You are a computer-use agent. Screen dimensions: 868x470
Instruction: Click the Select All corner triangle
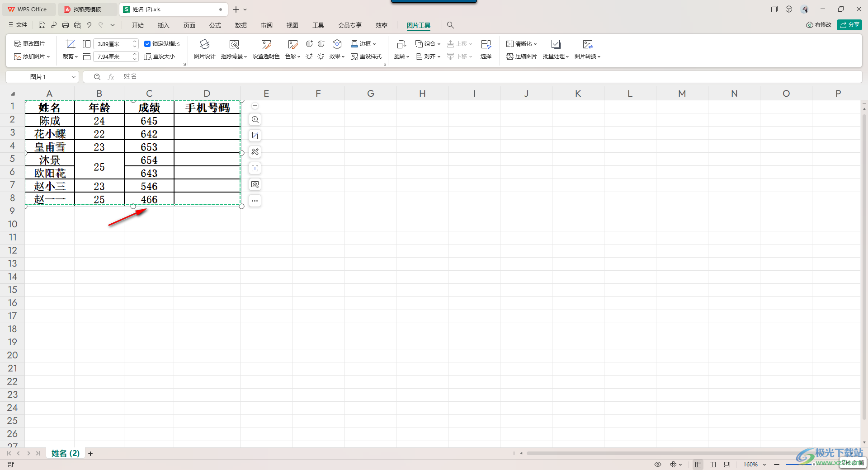pos(13,94)
